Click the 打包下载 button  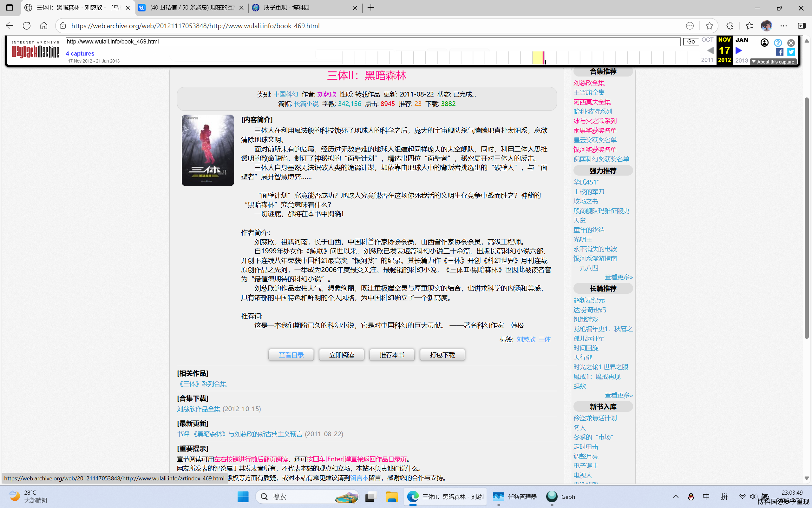point(442,355)
